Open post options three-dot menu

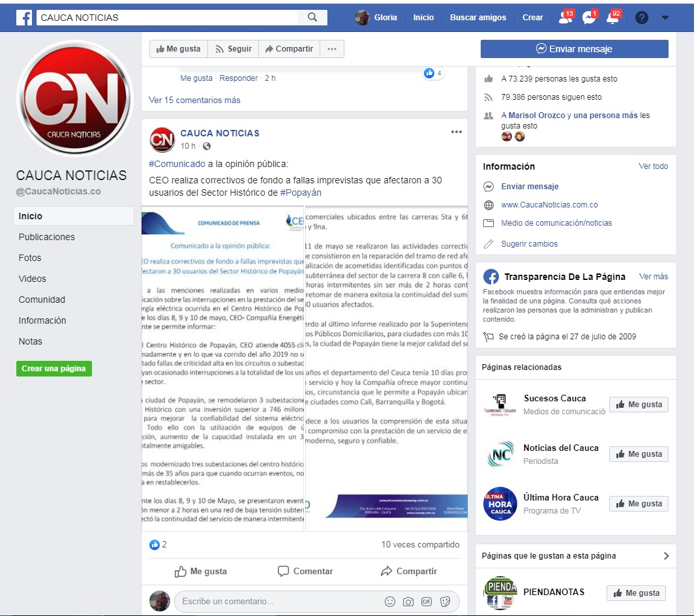(457, 132)
